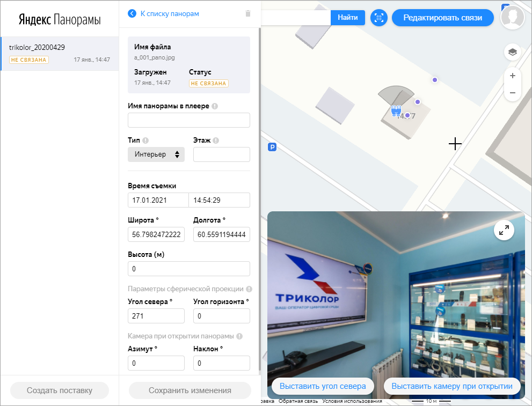Edit the Азимут field

[x=156, y=363]
